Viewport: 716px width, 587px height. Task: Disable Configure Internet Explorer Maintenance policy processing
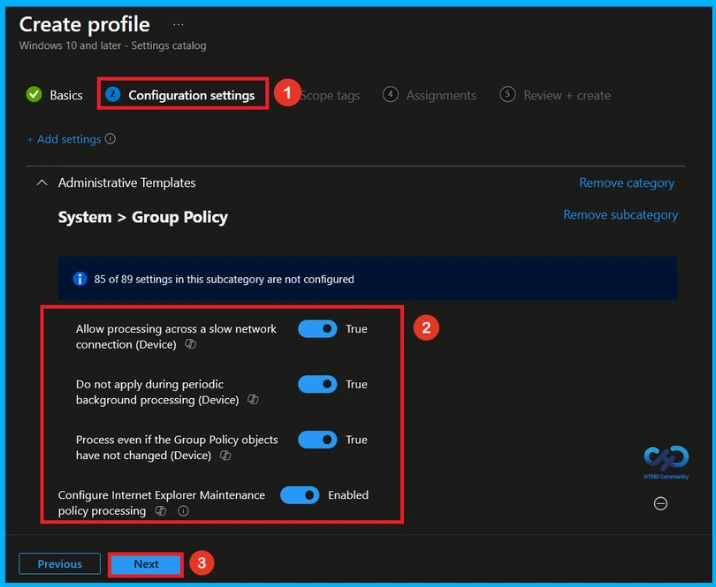pos(300,495)
